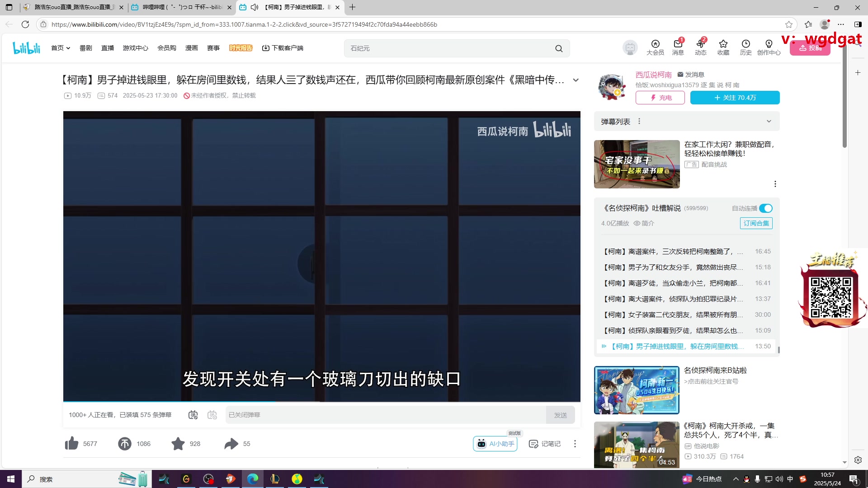Open the ad thumbnail 宅家没事干

637,164
